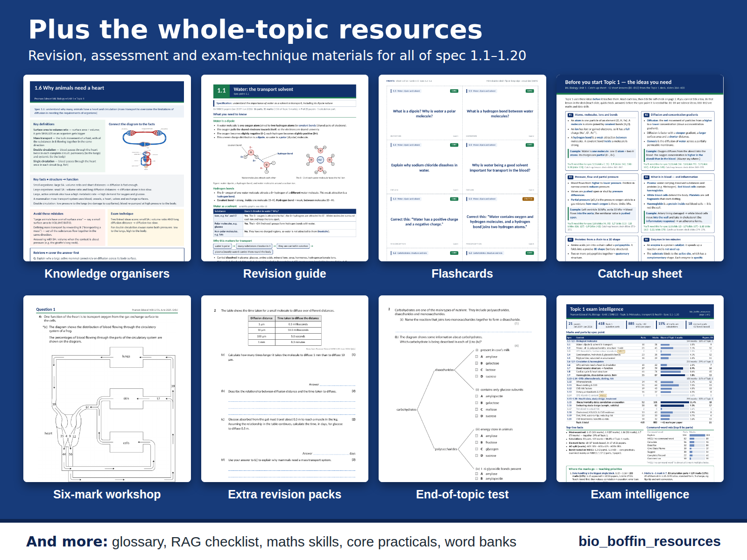Tick the fructose checkbox in the test

pyautogui.click(x=477, y=442)
